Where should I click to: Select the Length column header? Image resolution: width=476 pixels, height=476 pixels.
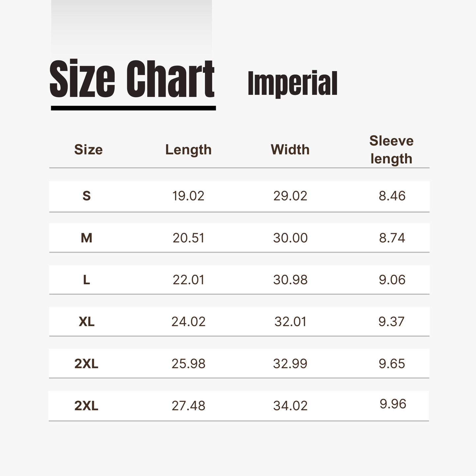coord(188,150)
